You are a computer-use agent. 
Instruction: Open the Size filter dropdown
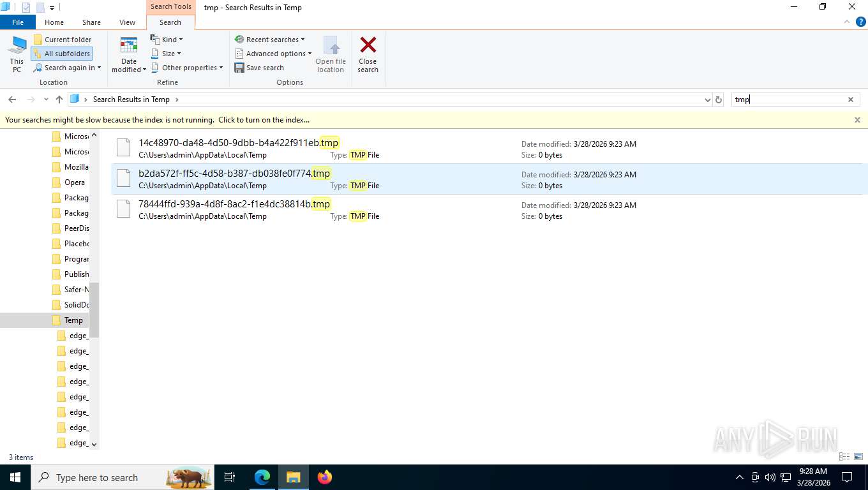(x=166, y=54)
